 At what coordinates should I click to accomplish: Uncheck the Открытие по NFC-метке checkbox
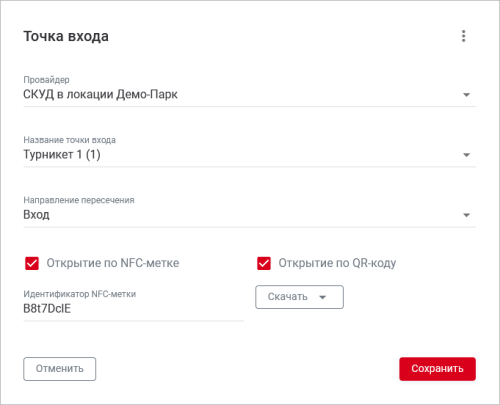[x=32, y=263]
